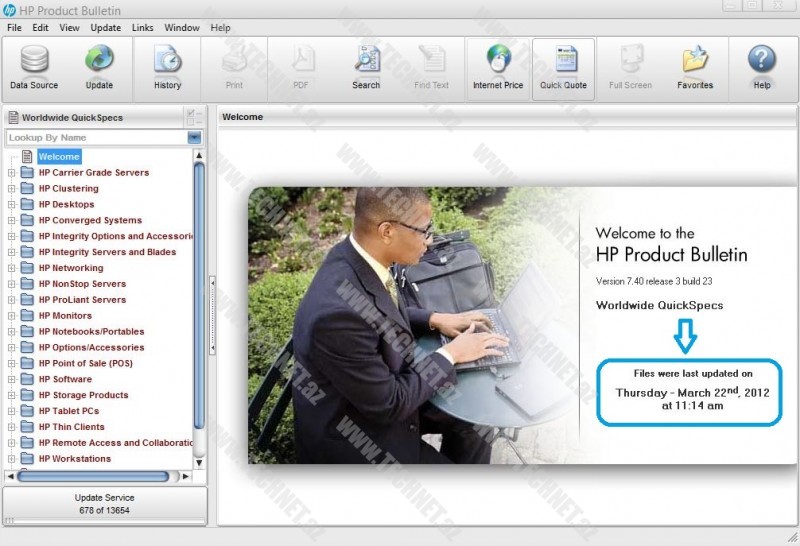
Task: Click the tree scroll down arrow
Action: point(199,462)
